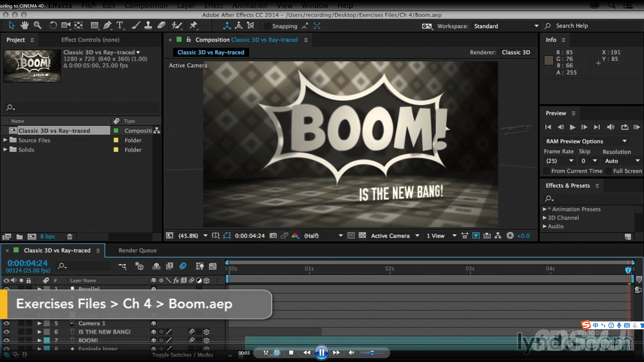Click Toggle Switches / Modes button

point(182,355)
